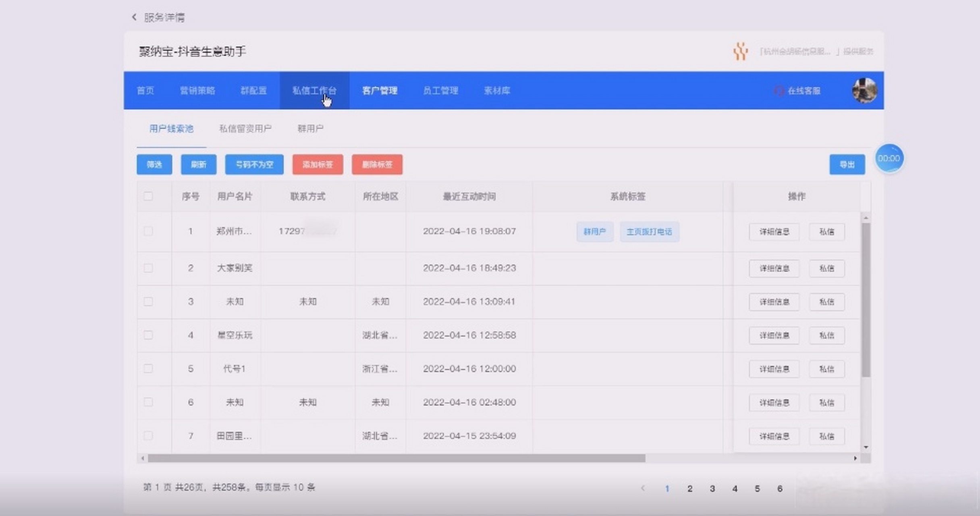
Task: Check the checkbox for row 4 星空乐玩
Action: tap(149, 335)
